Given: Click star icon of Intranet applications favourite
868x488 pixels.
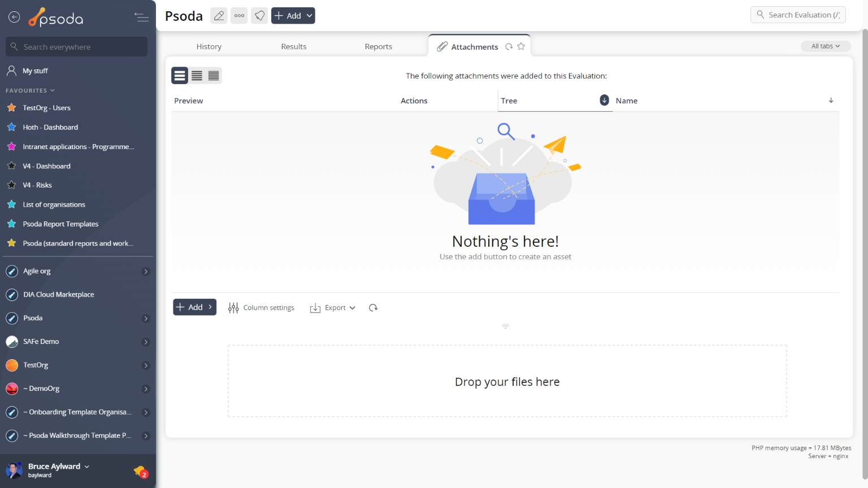Looking at the screenshot, I should [x=11, y=146].
